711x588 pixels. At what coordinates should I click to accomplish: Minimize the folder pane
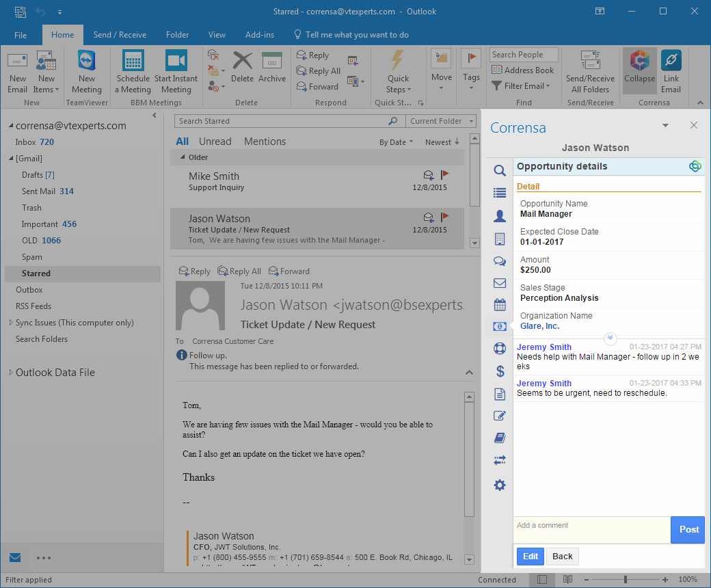tap(155, 116)
